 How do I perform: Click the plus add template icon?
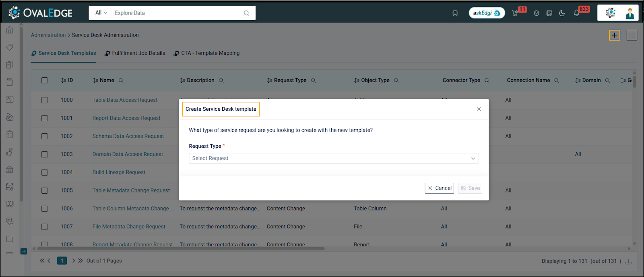click(614, 35)
